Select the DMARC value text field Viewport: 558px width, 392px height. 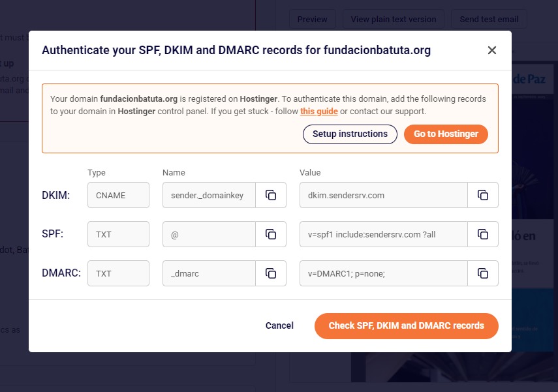(x=384, y=273)
